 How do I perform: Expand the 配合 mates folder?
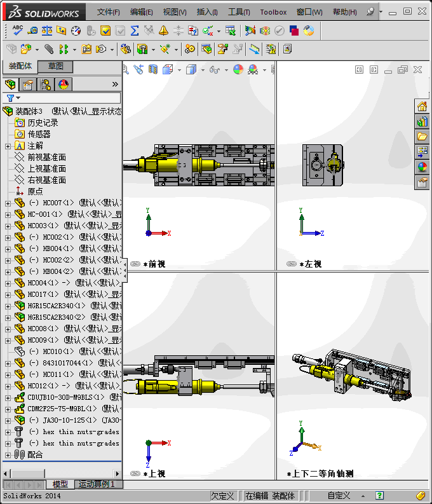[8, 455]
